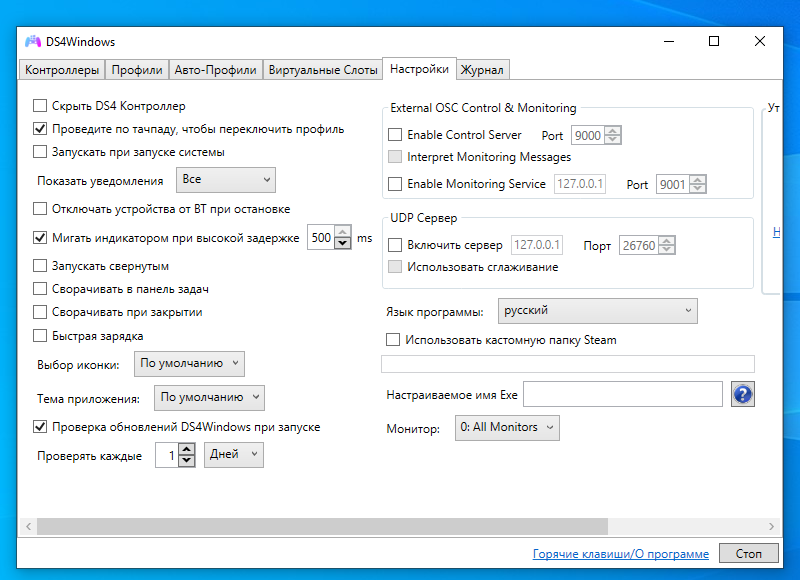Screen dimensions: 800x580
Task: Check Enable Control Server option
Action: coord(395,135)
